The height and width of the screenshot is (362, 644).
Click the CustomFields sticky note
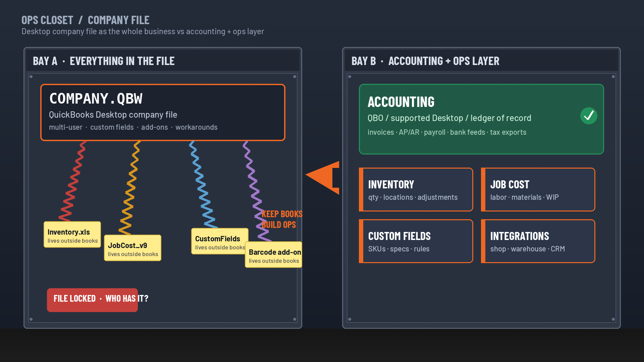(x=220, y=241)
